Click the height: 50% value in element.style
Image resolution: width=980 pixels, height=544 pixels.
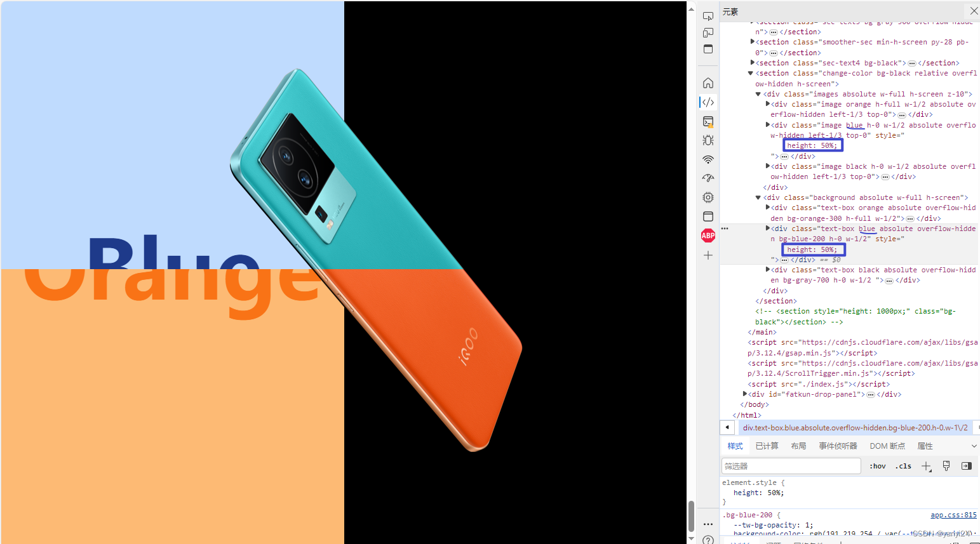point(775,493)
